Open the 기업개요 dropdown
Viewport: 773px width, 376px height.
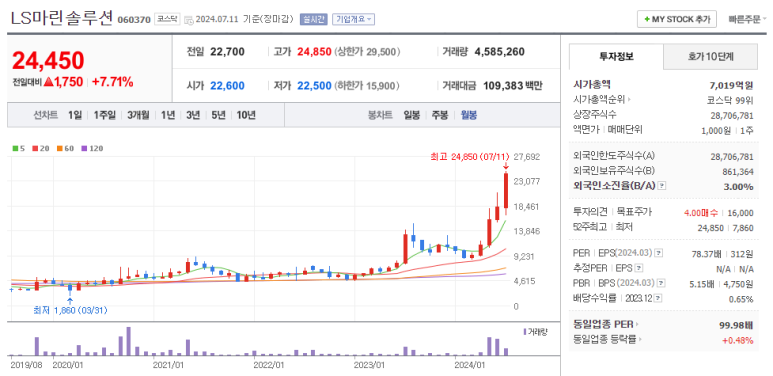click(353, 19)
